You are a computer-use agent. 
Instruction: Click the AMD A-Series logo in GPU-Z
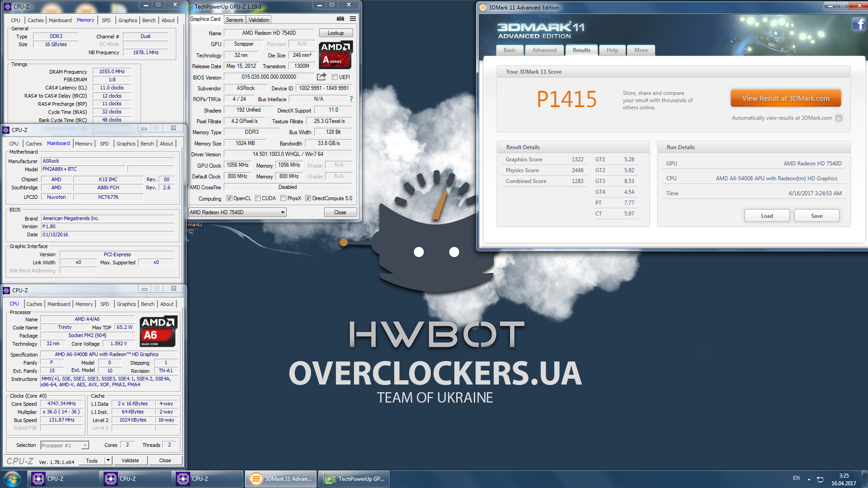(x=335, y=55)
